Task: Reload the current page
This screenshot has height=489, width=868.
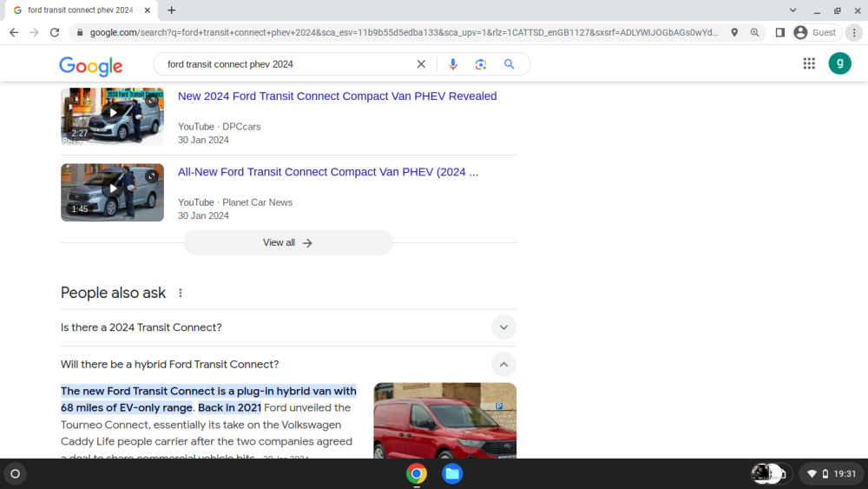Action: 54,33
